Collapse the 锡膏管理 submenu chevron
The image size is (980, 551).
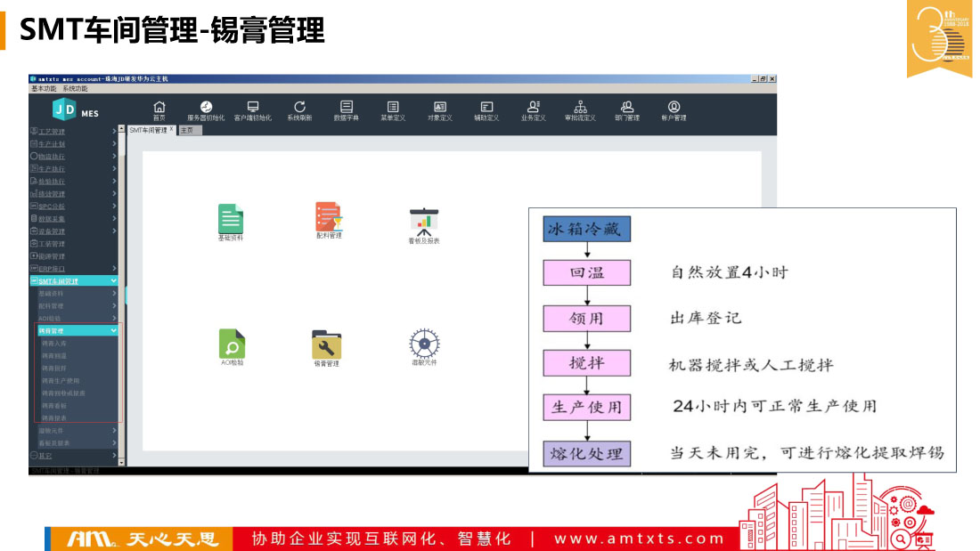click(113, 330)
